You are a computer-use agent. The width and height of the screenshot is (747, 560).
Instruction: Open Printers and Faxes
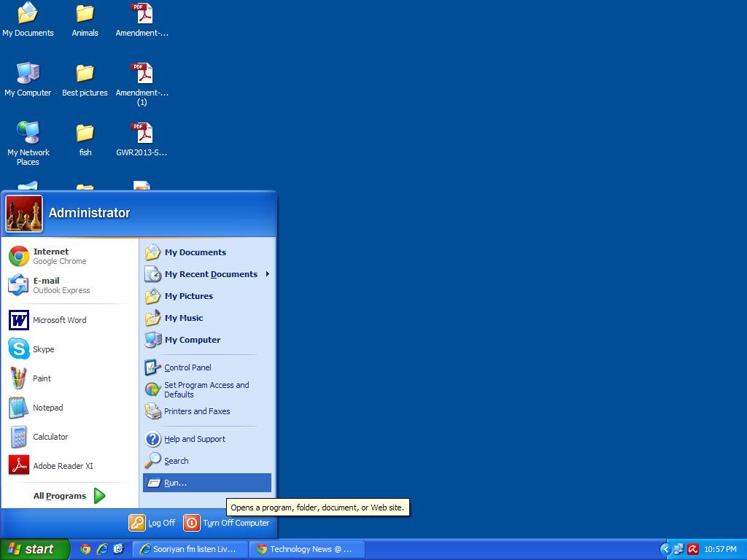pyautogui.click(x=207, y=411)
